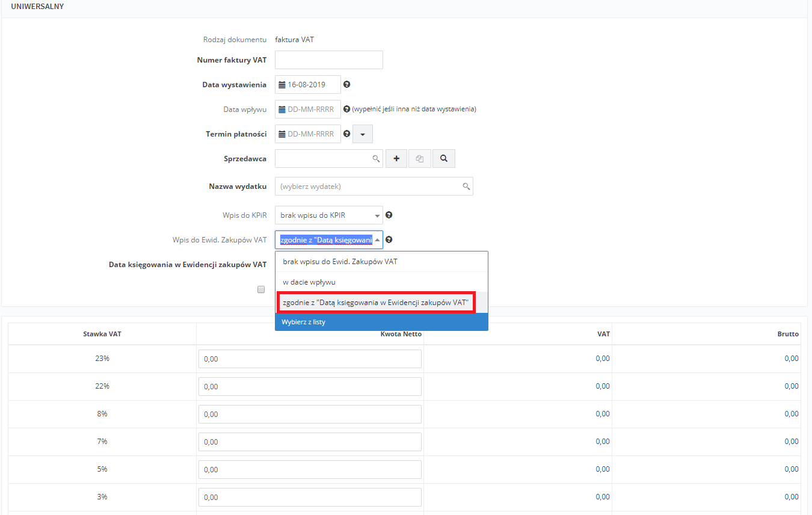Click the copy icon button next to Sprzedawca

coord(420,159)
